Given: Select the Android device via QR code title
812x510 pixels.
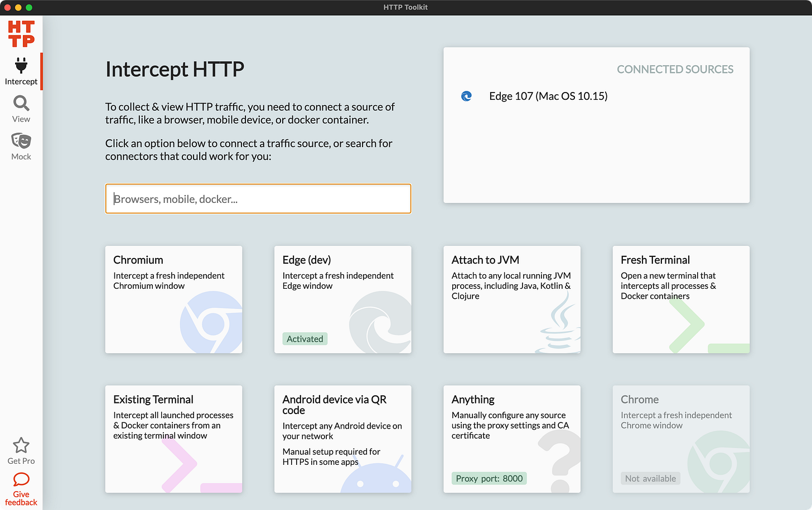Looking at the screenshot, I should pyautogui.click(x=335, y=405).
